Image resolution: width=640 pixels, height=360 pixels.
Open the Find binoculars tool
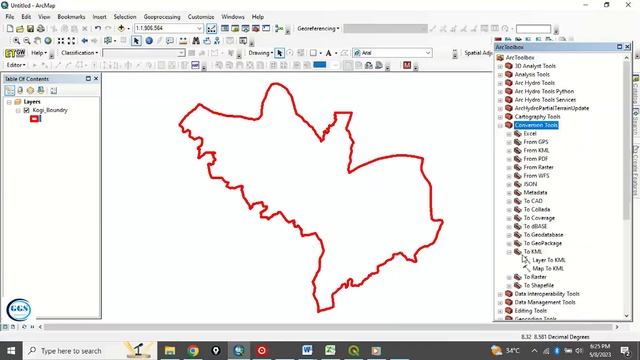tap(196, 41)
